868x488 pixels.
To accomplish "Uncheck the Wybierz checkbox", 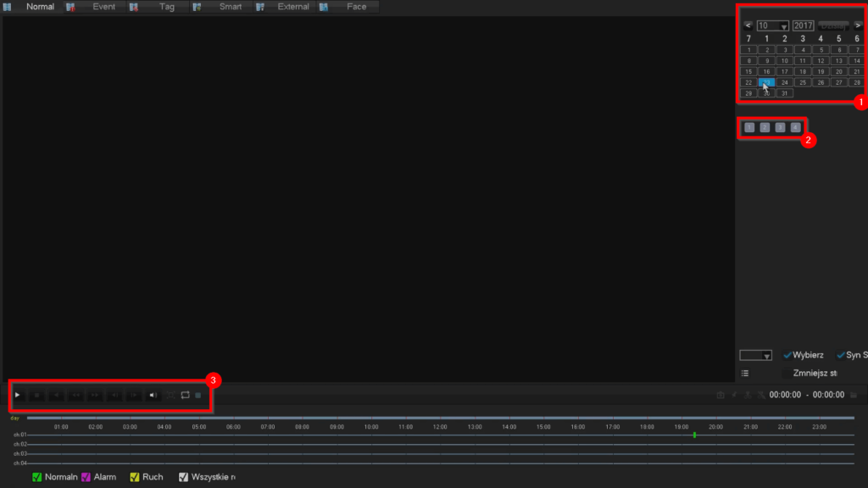I will click(x=787, y=355).
